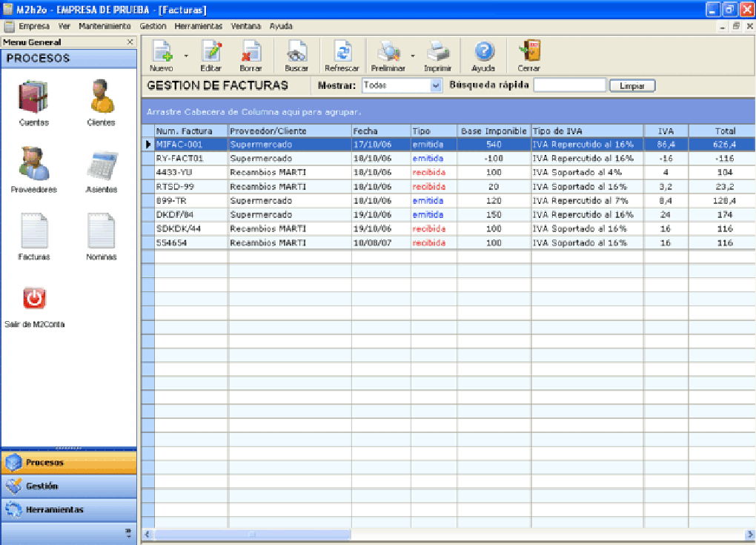Click the application menu icon beside Empresa
The image size is (756, 545).
point(9,26)
